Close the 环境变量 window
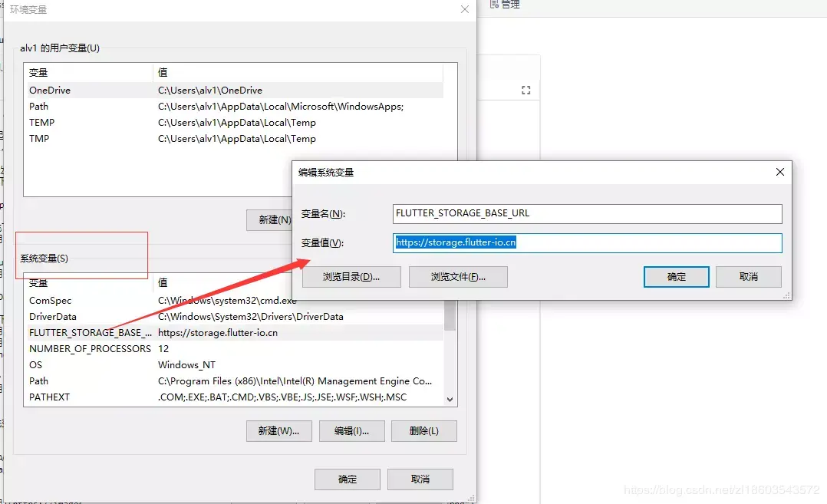Image resolution: width=827 pixels, height=504 pixels. tap(465, 9)
